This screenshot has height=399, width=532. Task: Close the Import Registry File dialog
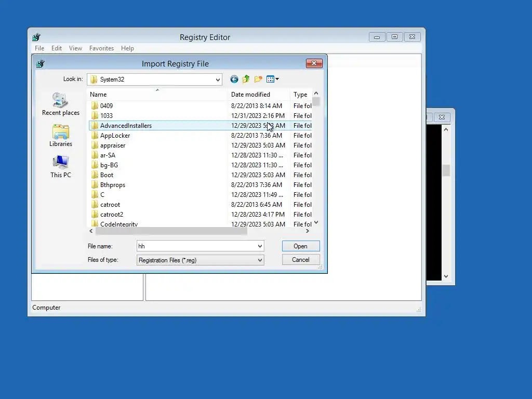314,63
